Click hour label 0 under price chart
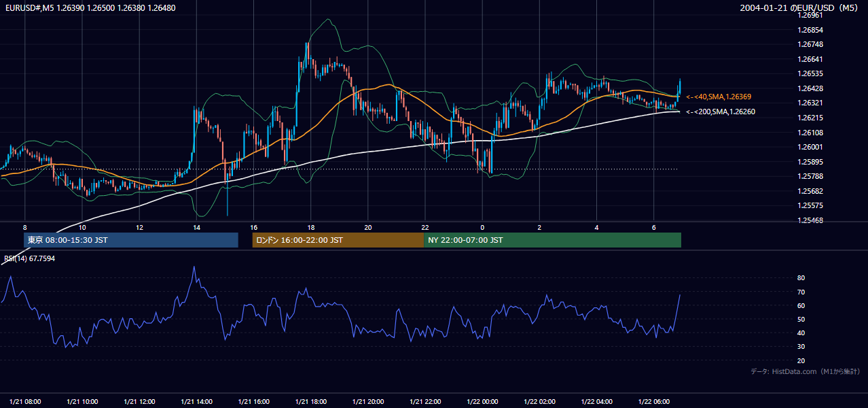The height and width of the screenshot is (408, 868). (482, 227)
